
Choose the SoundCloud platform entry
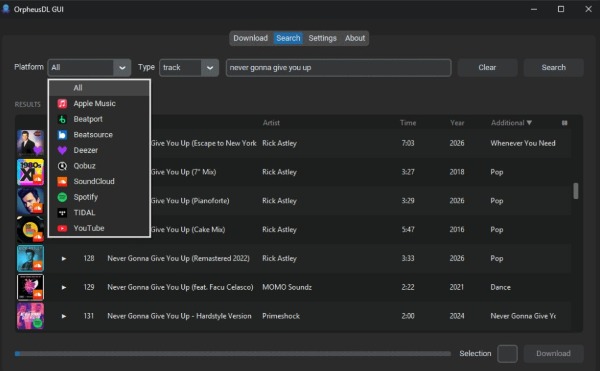coord(99,182)
